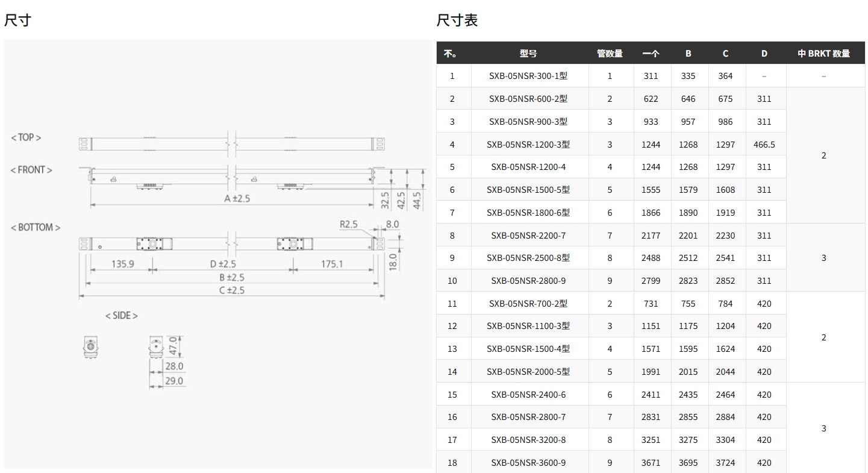
Task: Select the 中 BRKT 数量 column header
Action: coord(823,53)
